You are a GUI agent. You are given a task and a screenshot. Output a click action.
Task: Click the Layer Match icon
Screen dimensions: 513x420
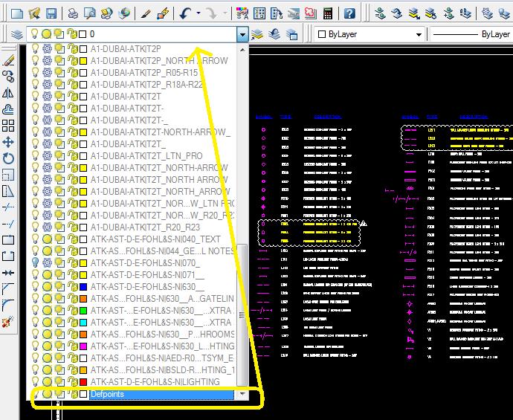[380, 13]
